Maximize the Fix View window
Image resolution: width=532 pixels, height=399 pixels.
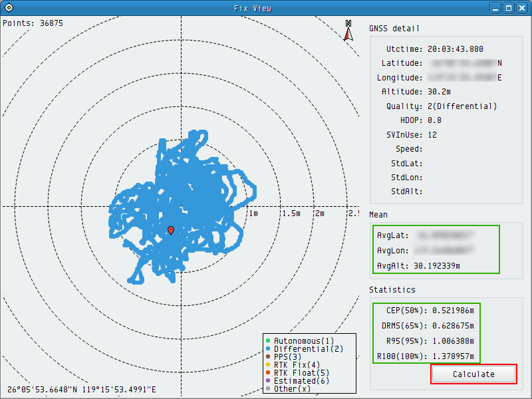[x=509, y=8]
